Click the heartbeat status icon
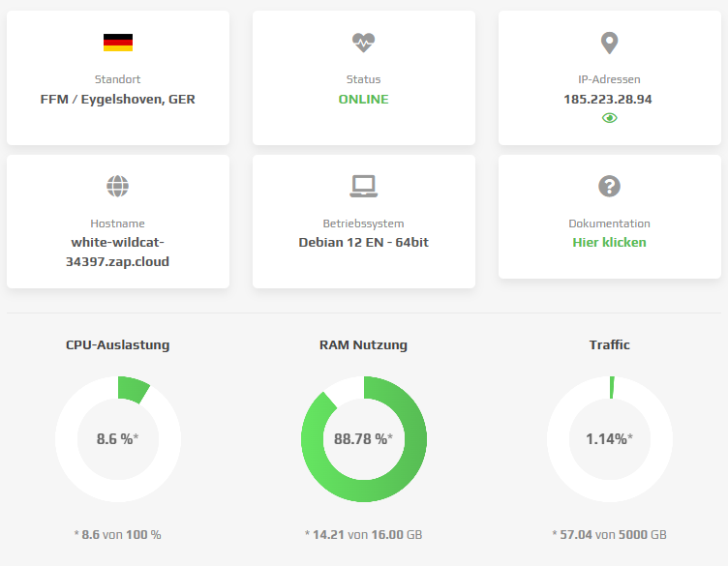Image resolution: width=728 pixels, height=566 pixels. point(363,43)
